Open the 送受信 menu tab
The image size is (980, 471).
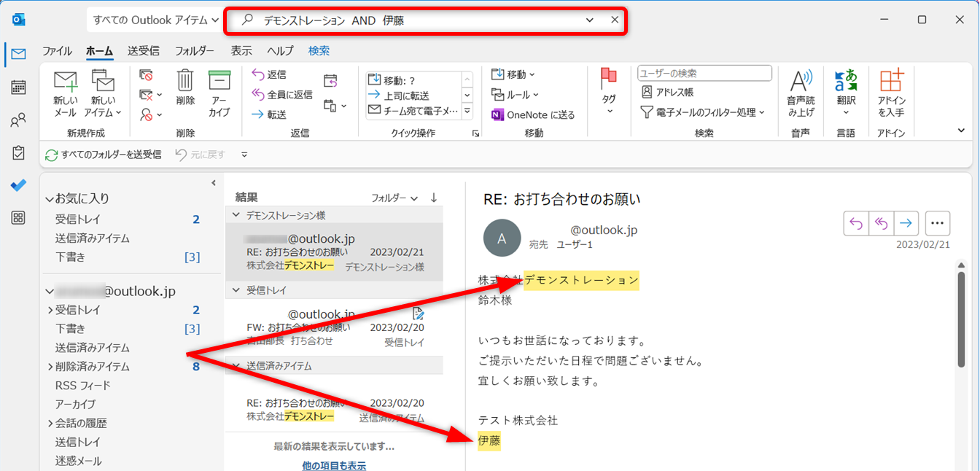click(143, 50)
